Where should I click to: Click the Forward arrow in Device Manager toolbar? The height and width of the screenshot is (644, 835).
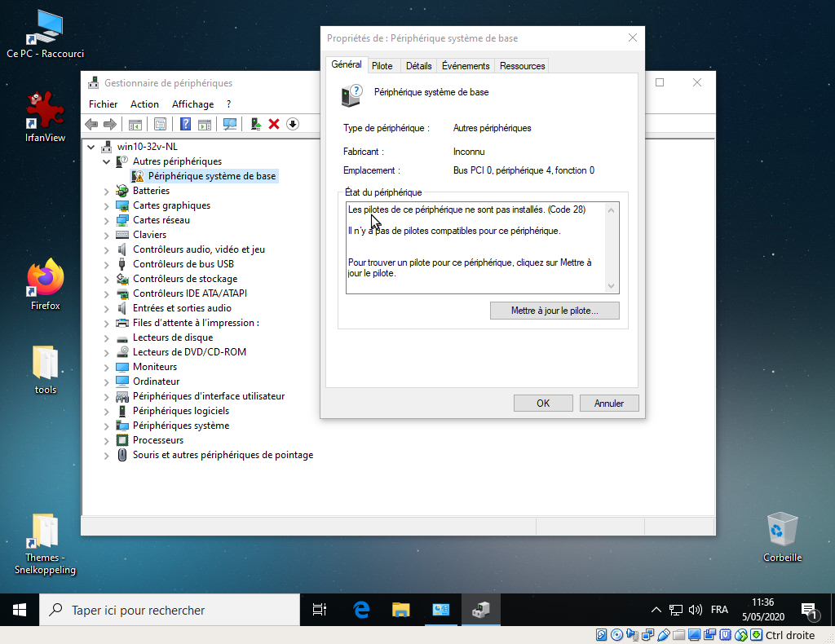[x=110, y=125]
